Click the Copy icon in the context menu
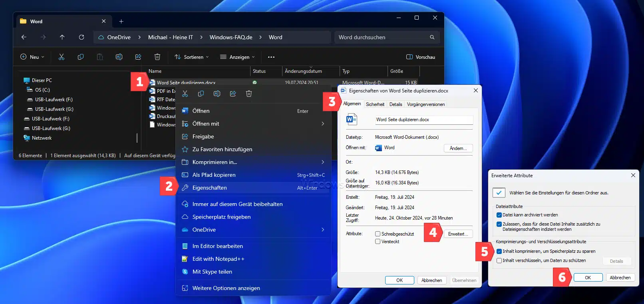 coord(201,94)
